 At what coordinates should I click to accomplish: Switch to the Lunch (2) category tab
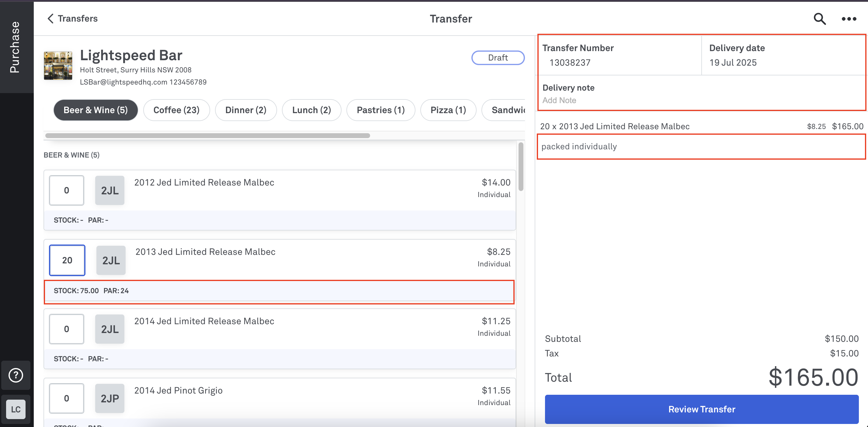(312, 110)
